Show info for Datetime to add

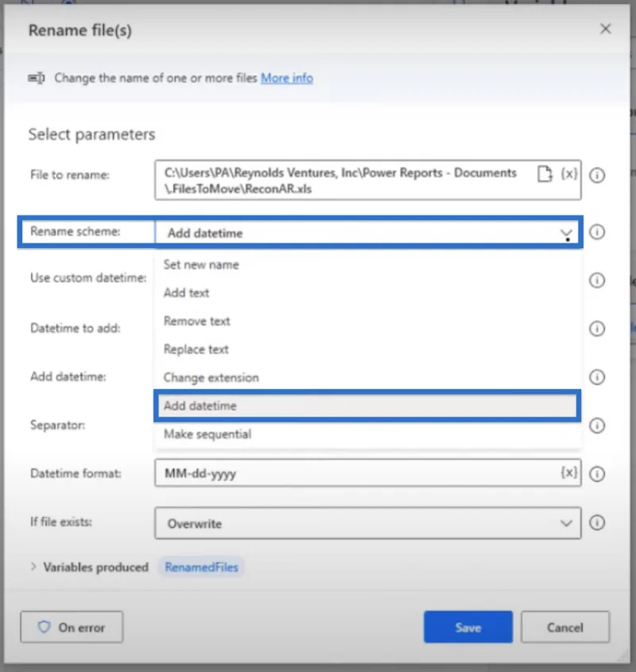click(x=597, y=328)
